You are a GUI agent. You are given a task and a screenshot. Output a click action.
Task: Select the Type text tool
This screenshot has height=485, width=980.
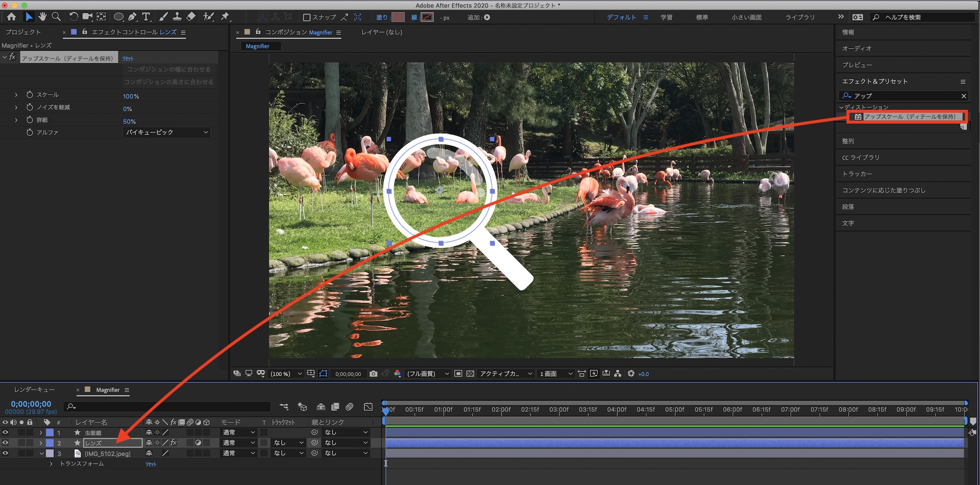point(146,17)
